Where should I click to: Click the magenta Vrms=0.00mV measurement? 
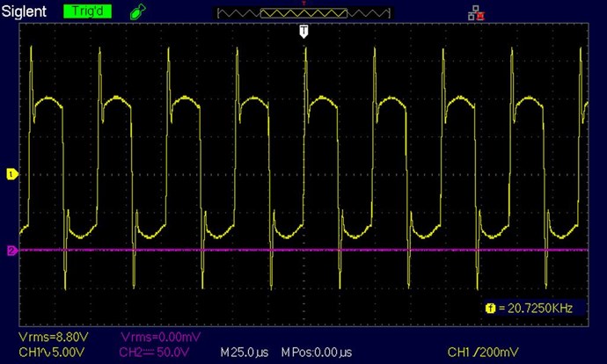[161, 337]
